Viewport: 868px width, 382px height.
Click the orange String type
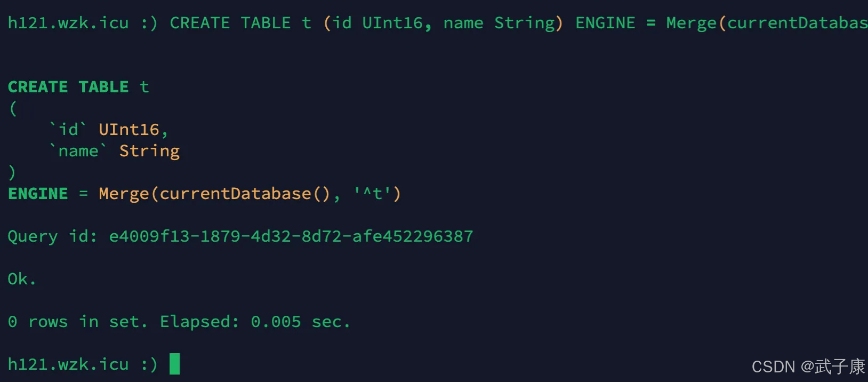pyautogui.click(x=149, y=151)
